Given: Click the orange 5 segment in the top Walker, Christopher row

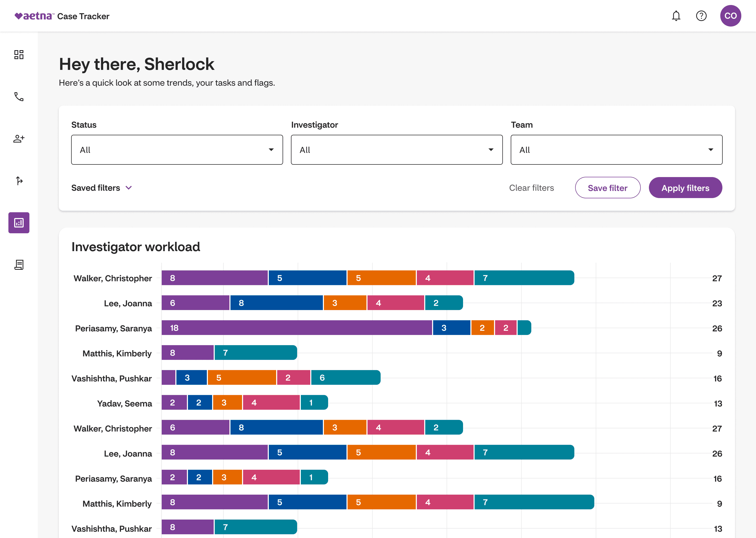Looking at the screenshot, I should [x=381, y=278].
